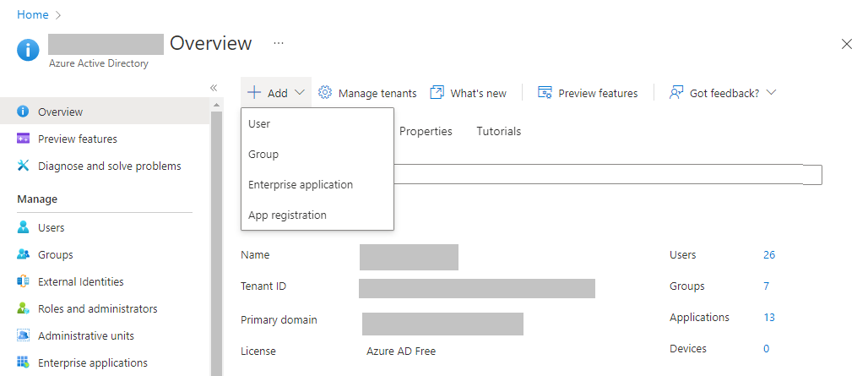Expand the Got feedback dropdown arrow
Screen dimensions: 868x376
[771, 92]
